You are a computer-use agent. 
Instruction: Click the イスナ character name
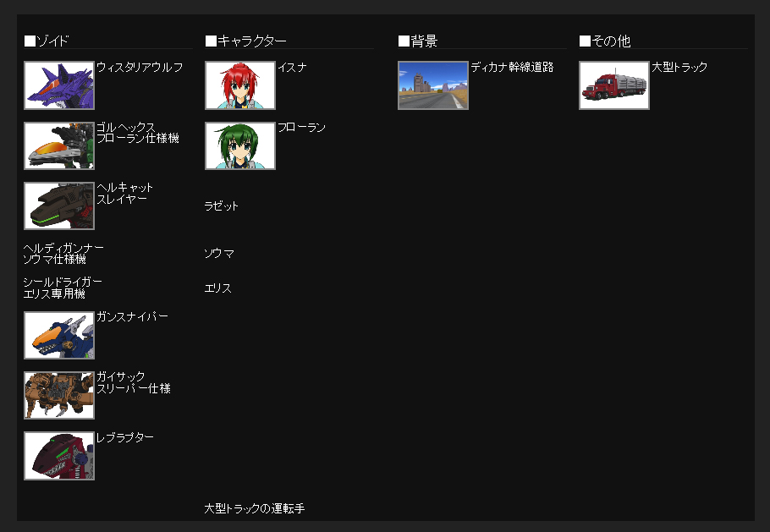click(292, 67)
